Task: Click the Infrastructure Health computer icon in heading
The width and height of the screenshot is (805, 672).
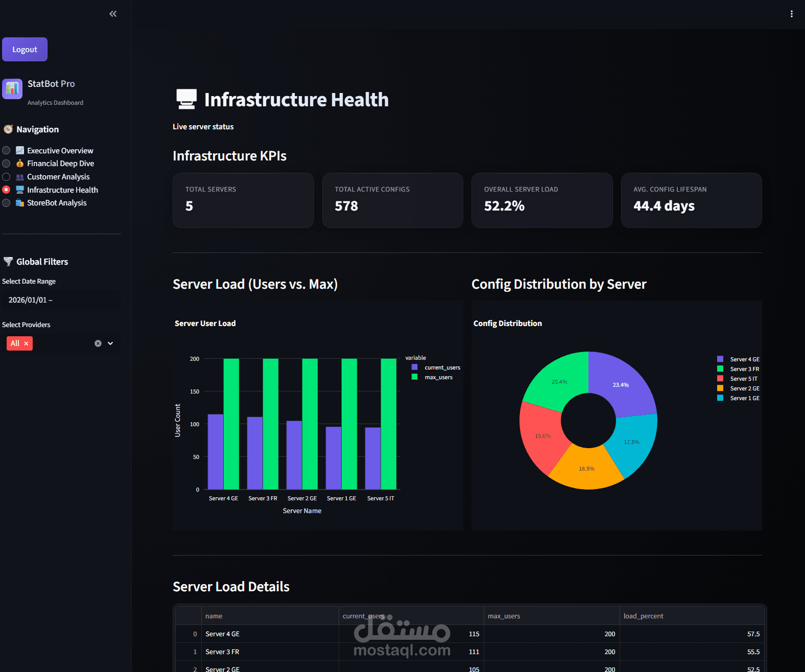Action: tap(186, 99)
